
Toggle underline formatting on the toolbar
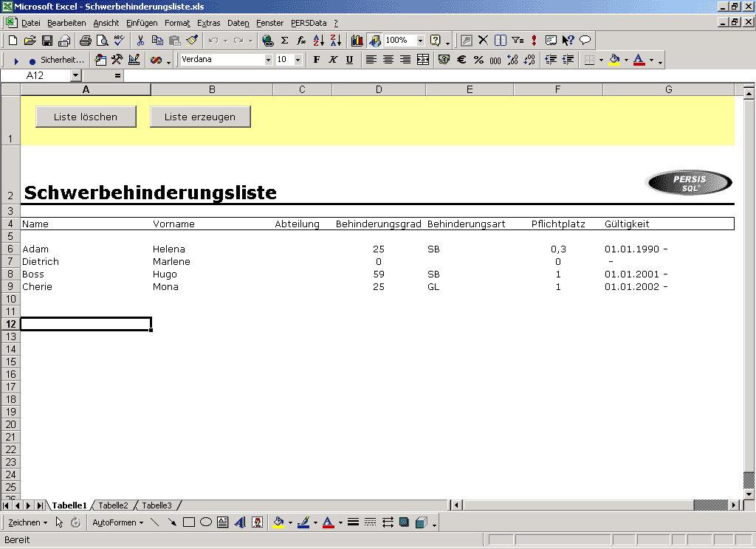[349, 60]
